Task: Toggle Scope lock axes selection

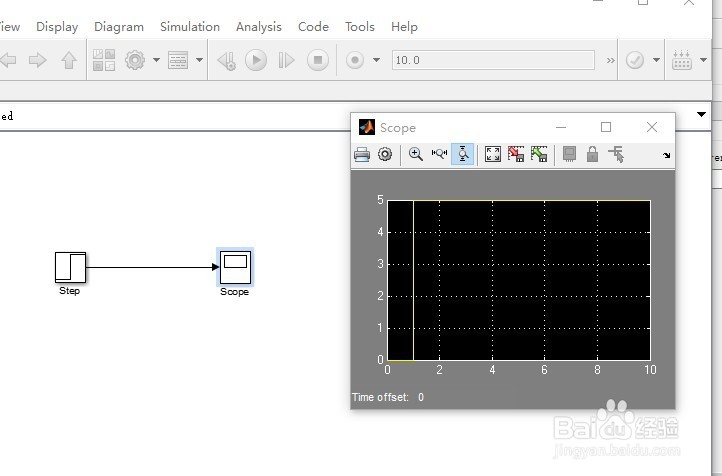Action: click(593, 154)
